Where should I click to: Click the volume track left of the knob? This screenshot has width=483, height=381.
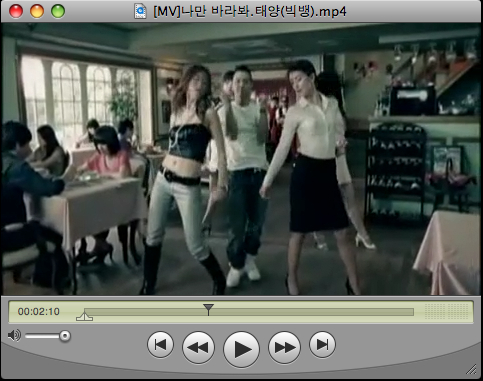[x=42, y=336]
